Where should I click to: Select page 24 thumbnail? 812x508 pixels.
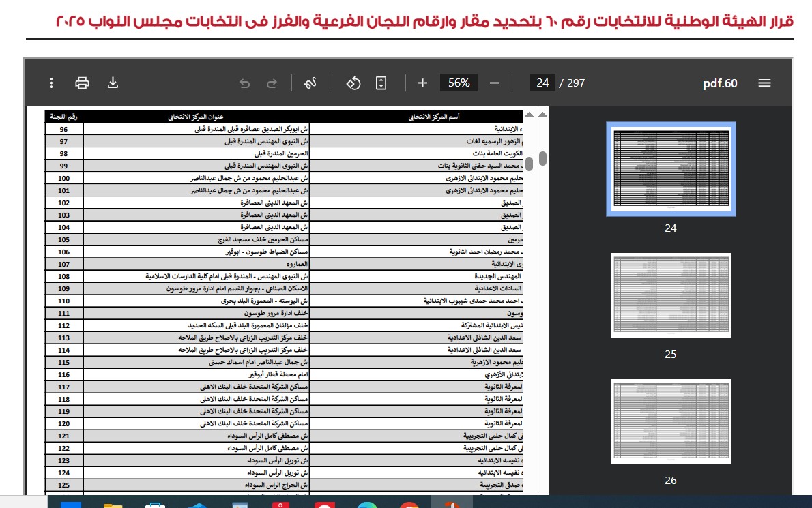pyautogui.click(x=671, y=168)
